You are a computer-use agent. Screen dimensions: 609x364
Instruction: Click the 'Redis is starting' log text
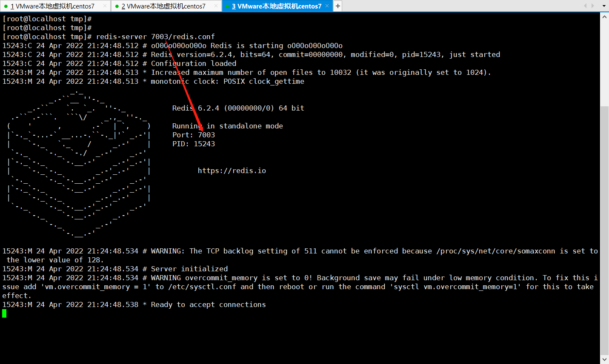[247, 45]
